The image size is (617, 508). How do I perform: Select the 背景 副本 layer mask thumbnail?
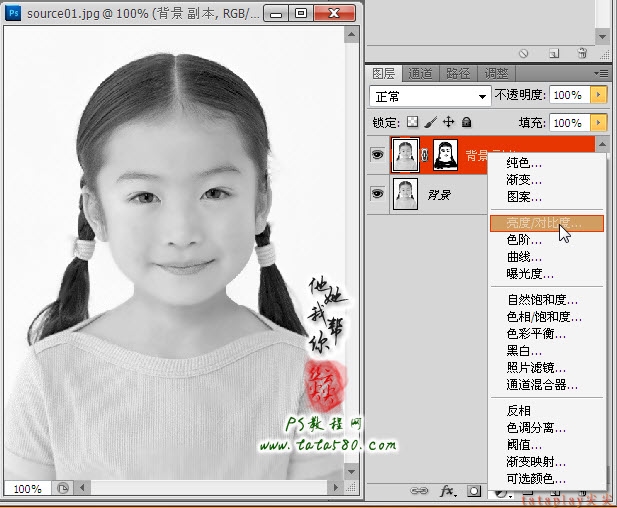click(x=445, y=155)
